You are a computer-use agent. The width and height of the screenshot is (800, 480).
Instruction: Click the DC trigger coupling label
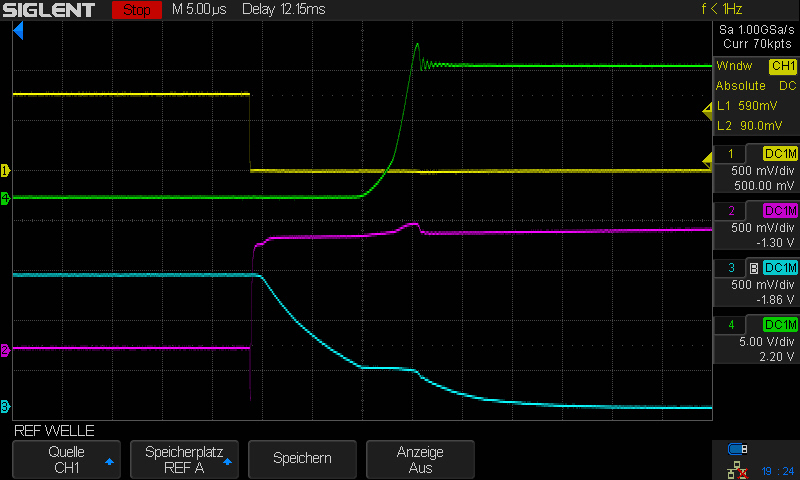click(787, 86)
